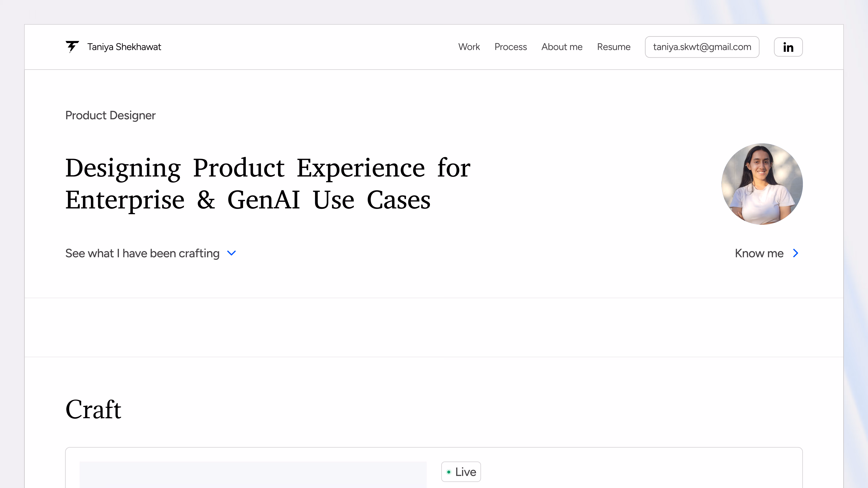Open the LinkedIn profile icon
The height and width of the screenshot is (488, 868).
coord(788,47)
